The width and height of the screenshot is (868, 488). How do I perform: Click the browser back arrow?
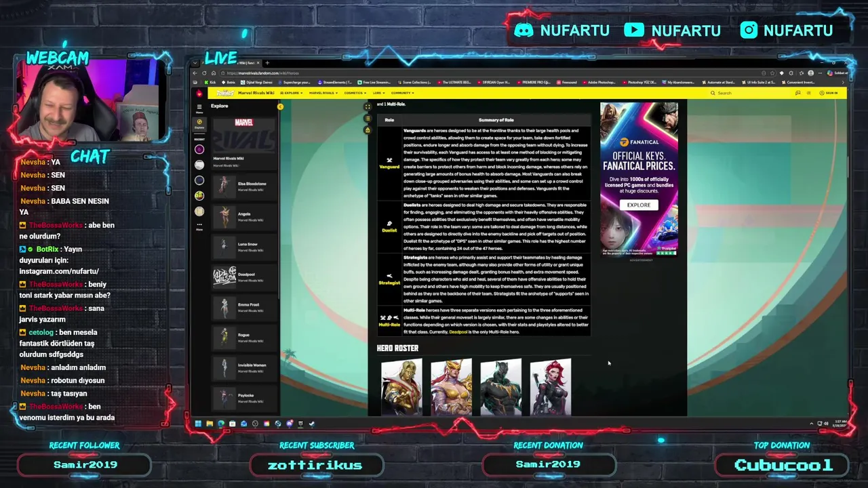[195, 73]
